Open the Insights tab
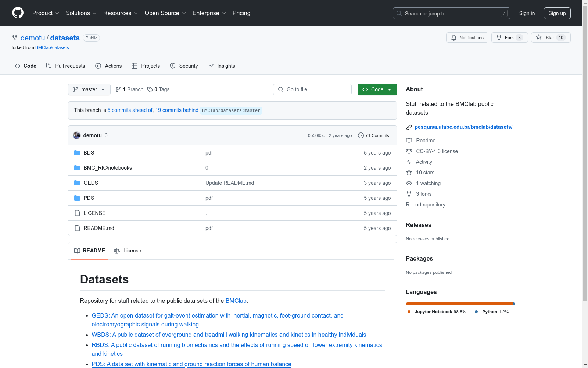This screenshot has height=368, width=588. click(221, 66)
